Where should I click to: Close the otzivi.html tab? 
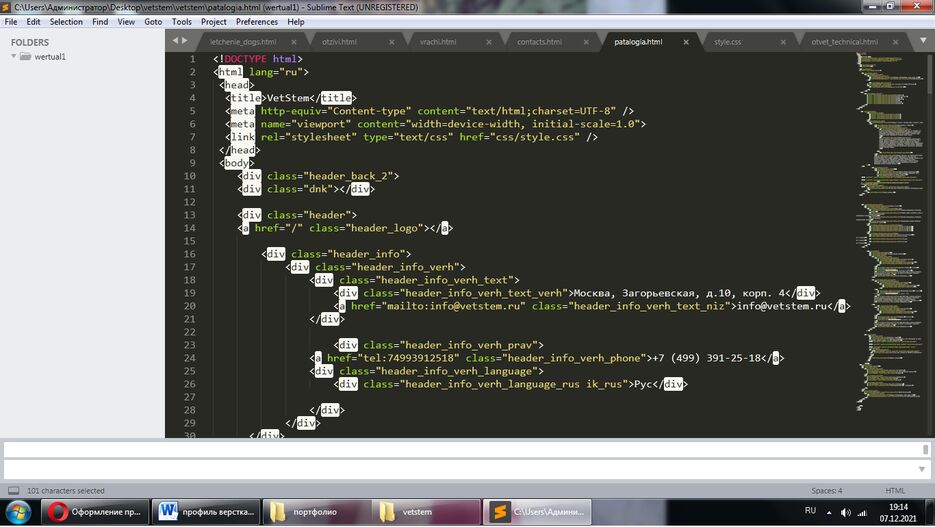point(392,42)
